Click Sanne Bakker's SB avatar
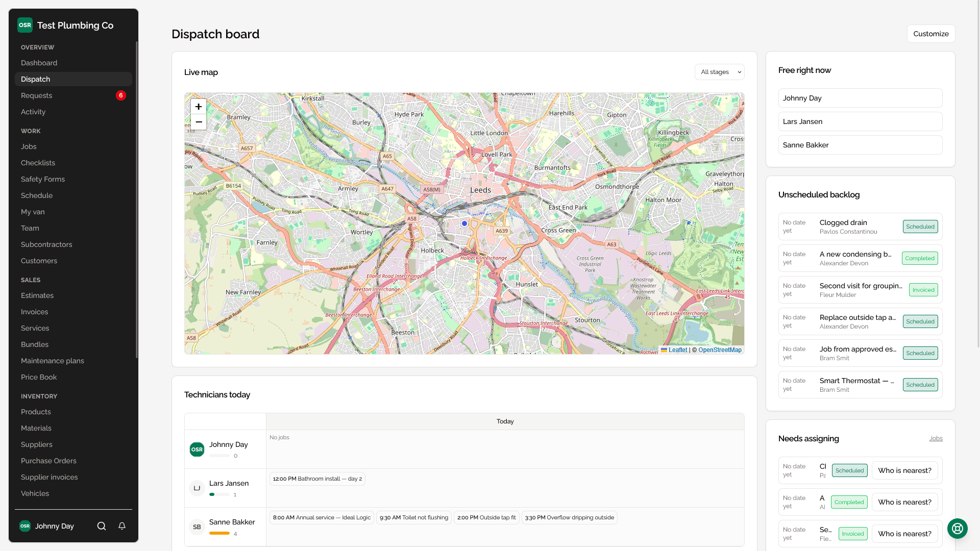 click(x=197, y=527)
